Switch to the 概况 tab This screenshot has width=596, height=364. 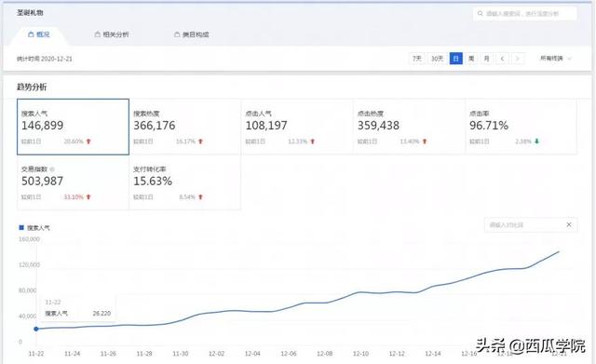point(39,34)
